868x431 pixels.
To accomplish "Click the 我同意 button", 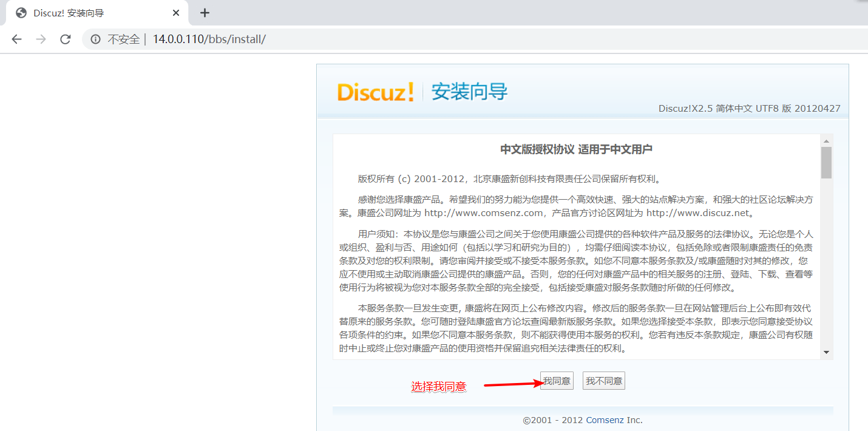I will click(x=557, y=381).
